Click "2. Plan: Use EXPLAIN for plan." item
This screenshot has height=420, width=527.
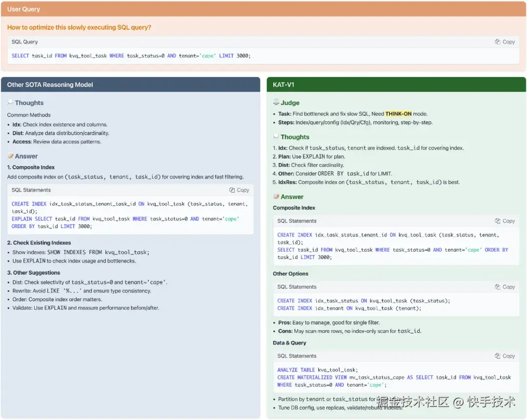pos(309,157)
